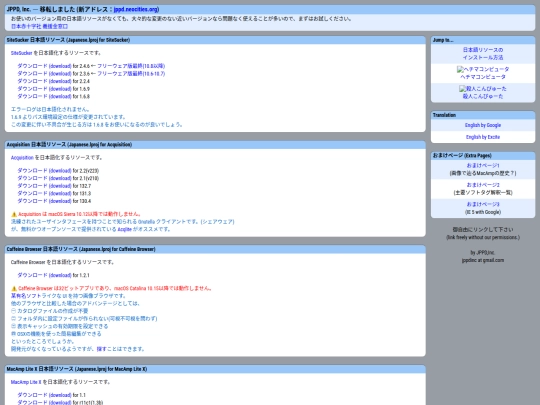
Task: Click the SiteSucker 日本語リソース section header
Action: coord(215,40)
